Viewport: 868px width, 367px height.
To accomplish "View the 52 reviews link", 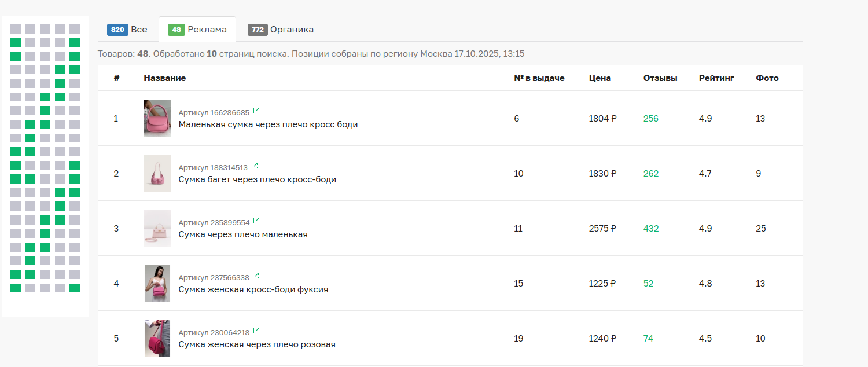I will [x=648, y=284].
